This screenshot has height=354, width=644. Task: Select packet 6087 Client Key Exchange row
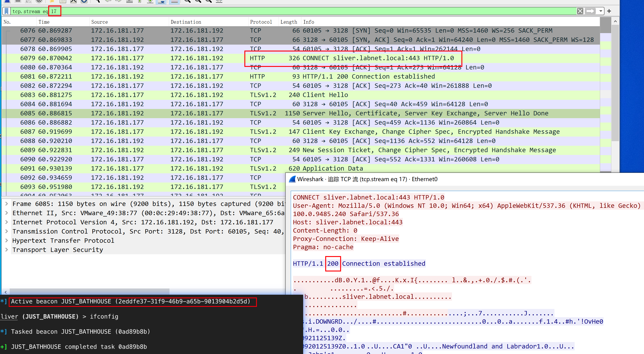301,132
